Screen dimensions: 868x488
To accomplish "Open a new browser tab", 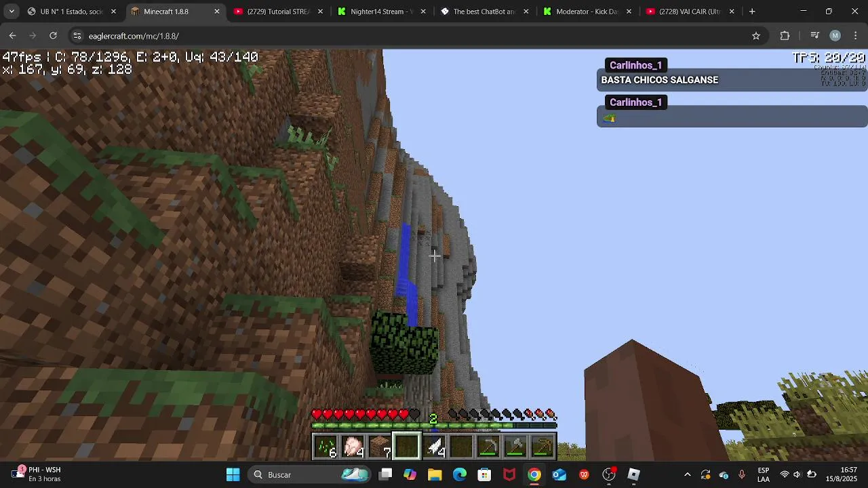I will 752,12.
